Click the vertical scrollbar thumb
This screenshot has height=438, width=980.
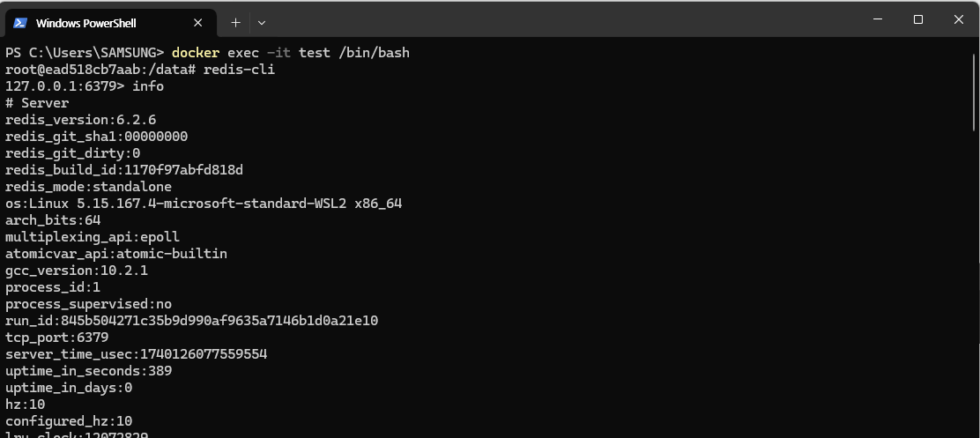(975, 93)
